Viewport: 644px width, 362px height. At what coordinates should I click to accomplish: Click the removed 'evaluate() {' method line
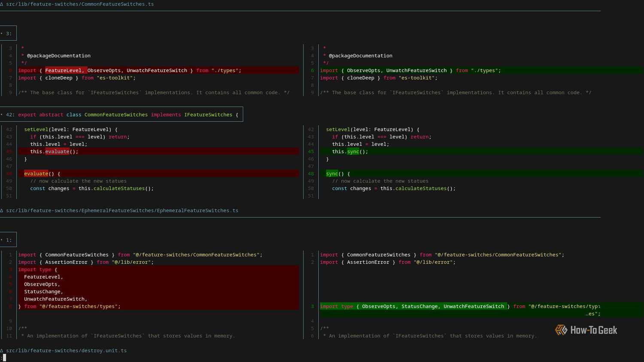(158, 174)
